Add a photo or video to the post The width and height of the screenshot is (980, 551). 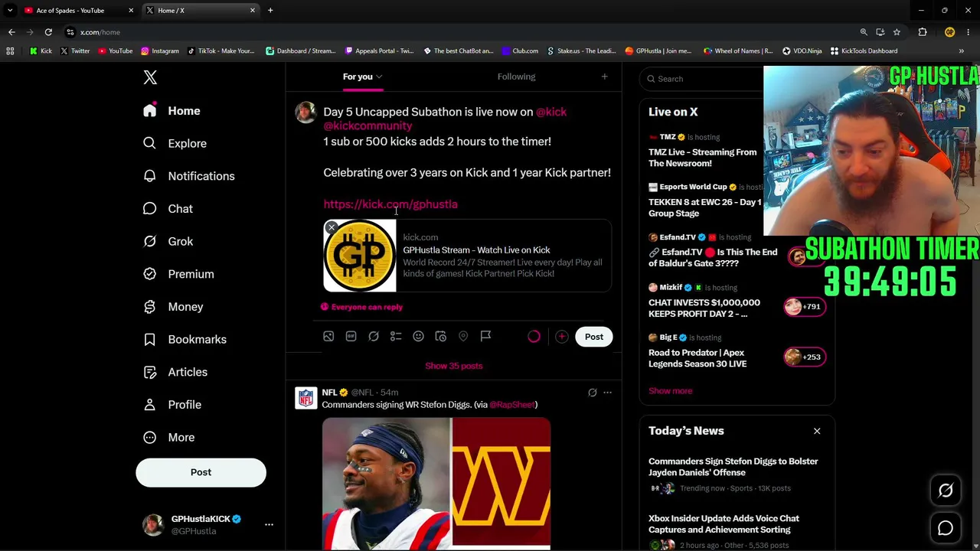pyautogui.click(x=328, y=336)
